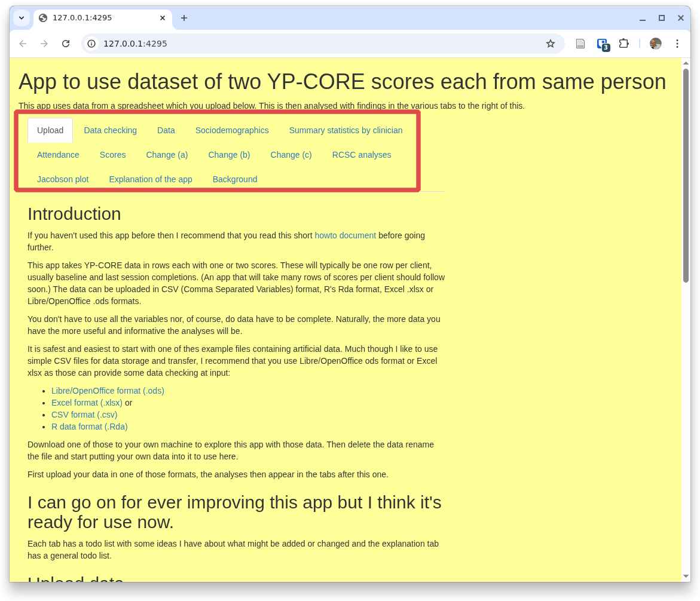Viewport: 700px width, 601px height.
Task: Click the browser profile avatar
Action: [655, 44]
